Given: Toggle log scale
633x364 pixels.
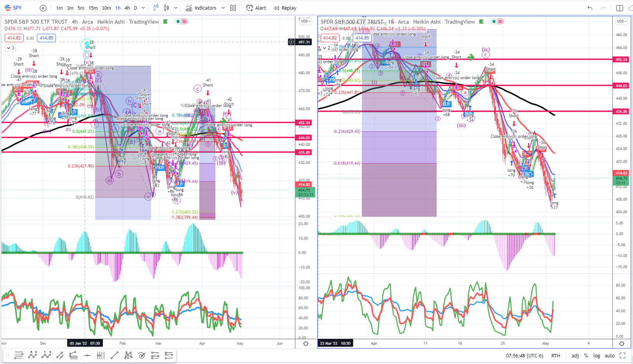Looking at the screenshot, I should (597, 355).
